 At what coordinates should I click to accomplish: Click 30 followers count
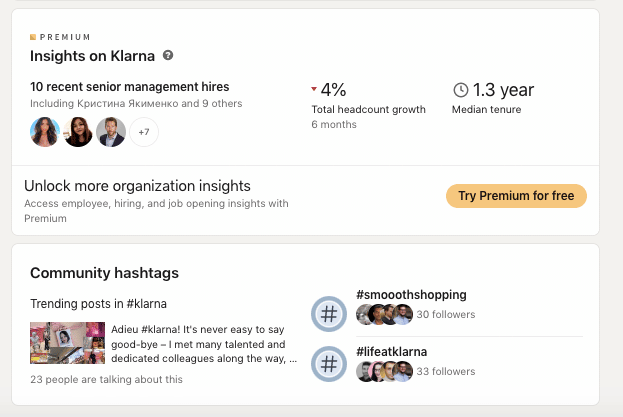[x=446, y=315]
